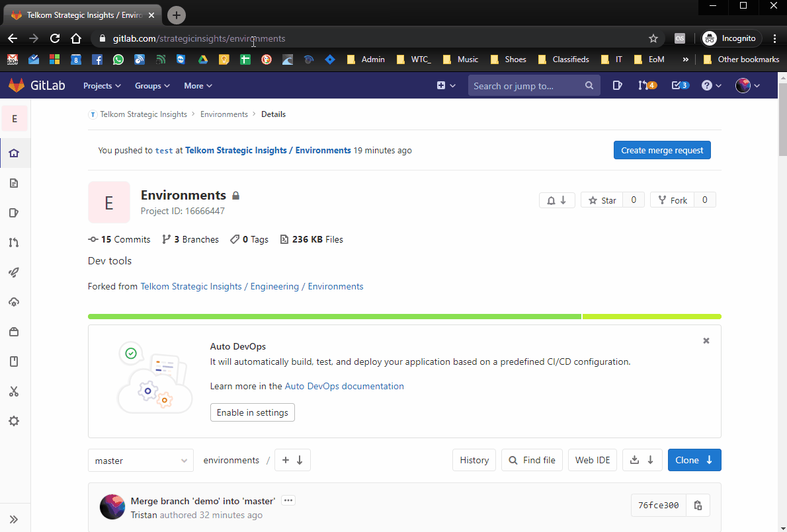Open the To-Do List icon in the navbar
787x532 pixels.
[x=680, y=85]
